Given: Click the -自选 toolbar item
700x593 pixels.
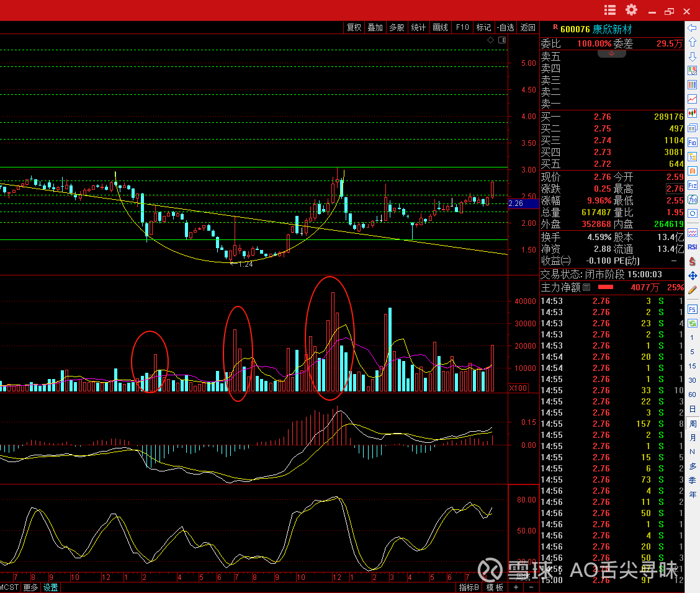Looking at the screenshot, I should [505, 28].
